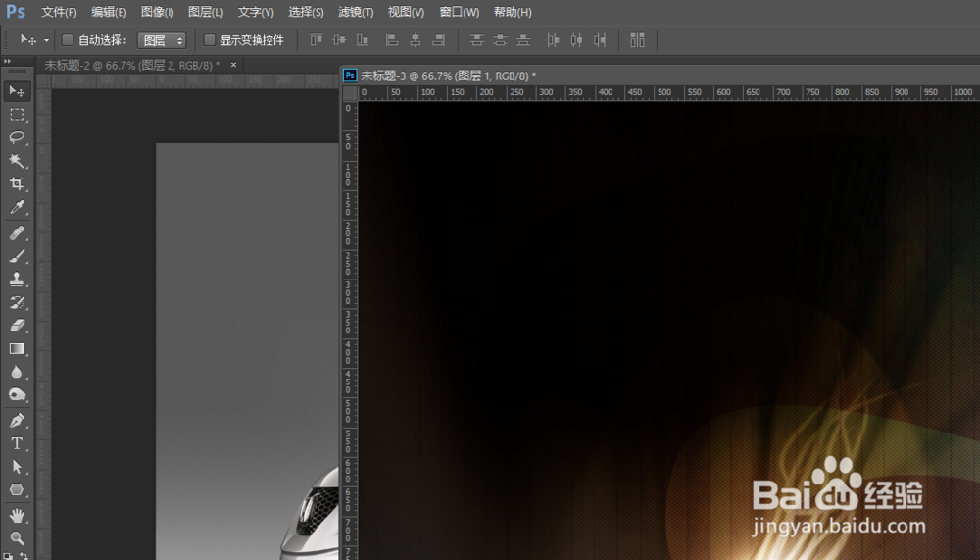
Task: Select the Gradient tool
Action: pos(17,348)
